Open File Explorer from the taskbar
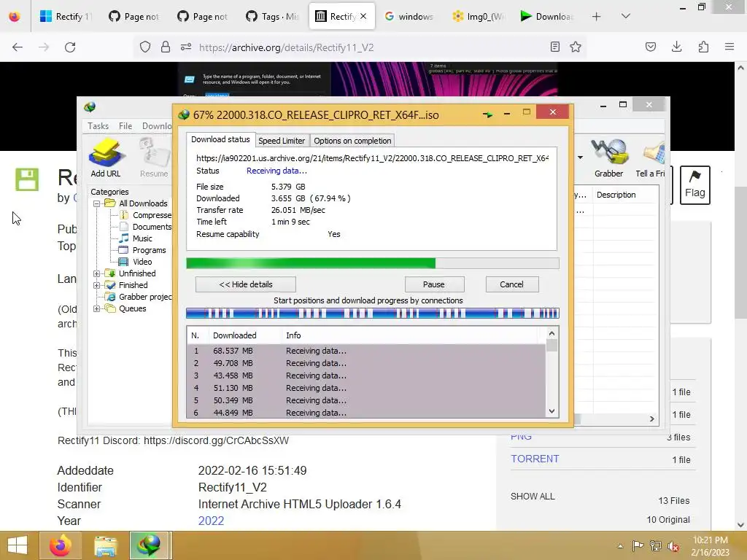This screenshot has height=560, width=747. click(106, 545)
